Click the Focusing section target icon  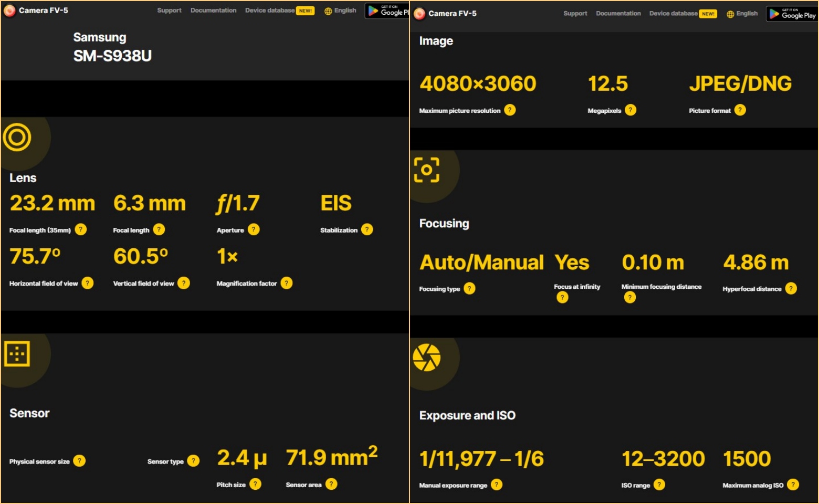pyautogui.click(x=427, y=170)
